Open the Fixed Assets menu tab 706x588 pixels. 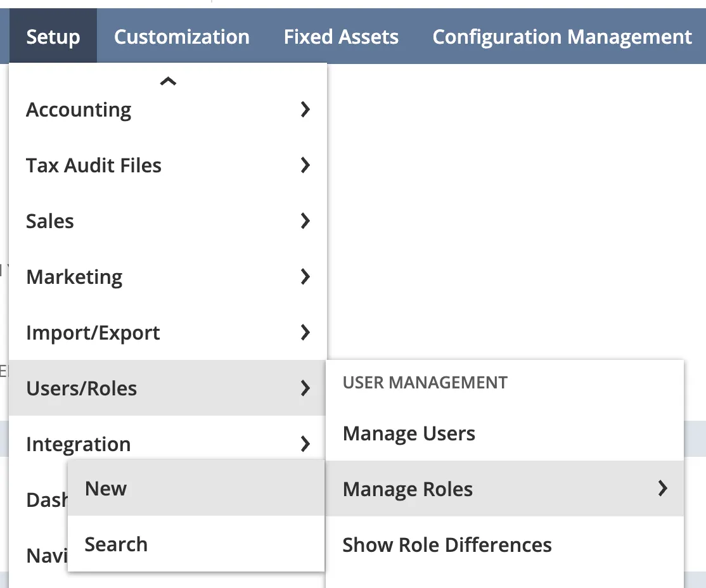coord(341,37)
